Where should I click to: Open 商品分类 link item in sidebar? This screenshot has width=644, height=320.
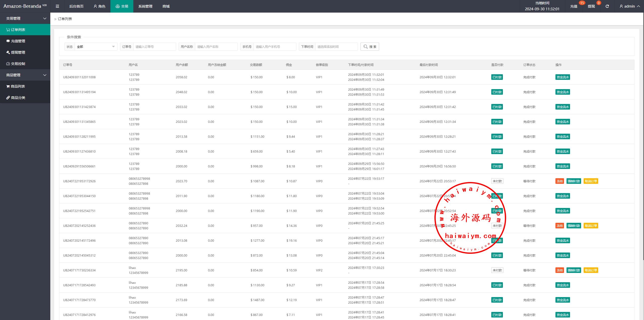point(18,98)
